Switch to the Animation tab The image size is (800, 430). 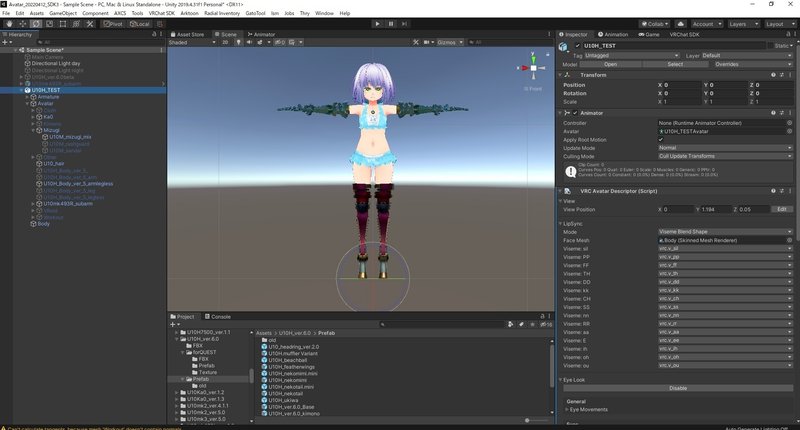coord(613,34)
